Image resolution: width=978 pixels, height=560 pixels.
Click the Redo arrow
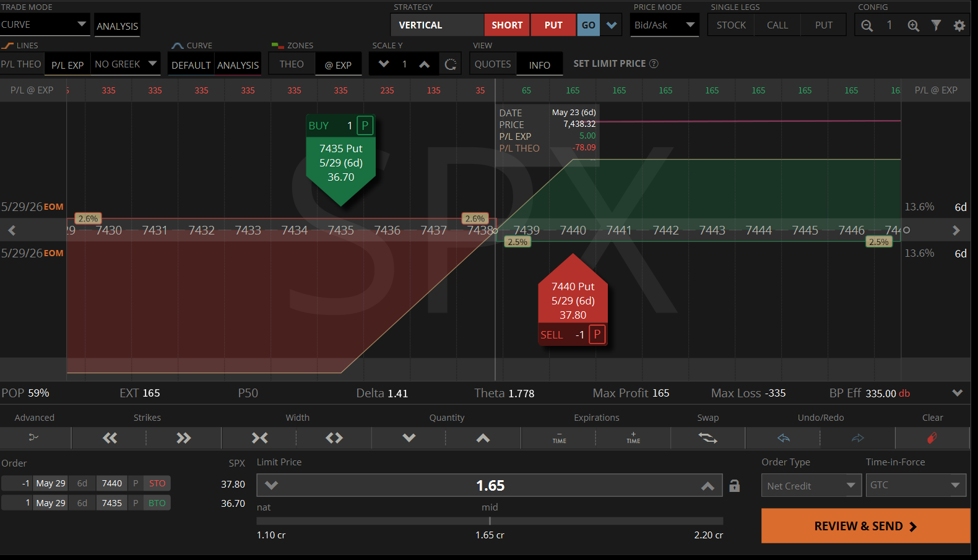tap(858, 438)
